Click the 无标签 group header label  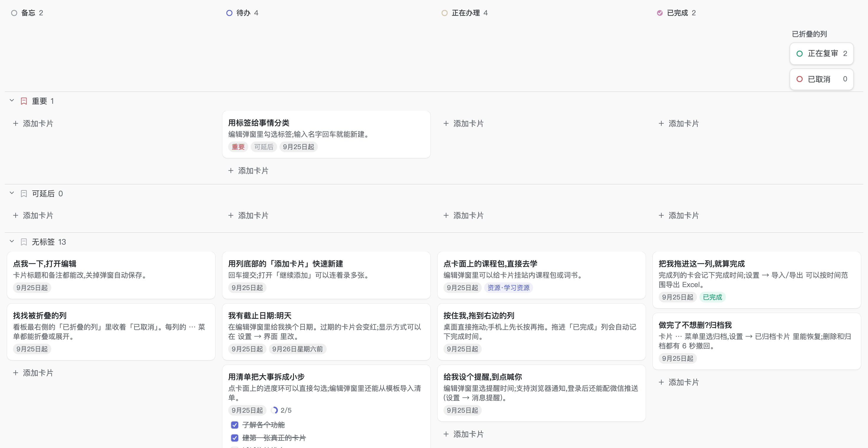[x=43, y=242]
